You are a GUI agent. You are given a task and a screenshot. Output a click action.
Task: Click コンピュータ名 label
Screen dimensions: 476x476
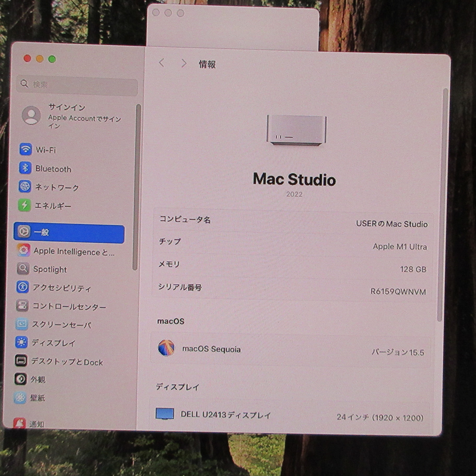pos(185,219)
